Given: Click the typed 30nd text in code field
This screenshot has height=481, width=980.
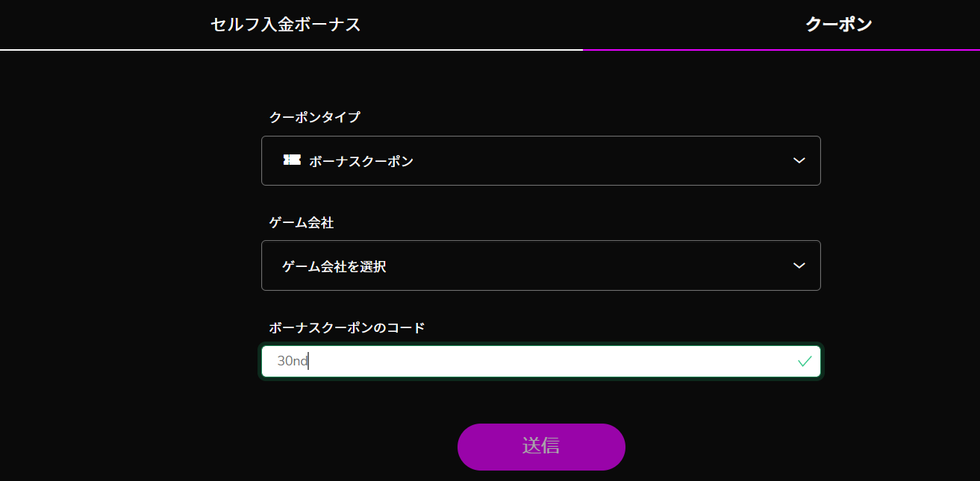Looking at the screenshot, I should [292, 361].
